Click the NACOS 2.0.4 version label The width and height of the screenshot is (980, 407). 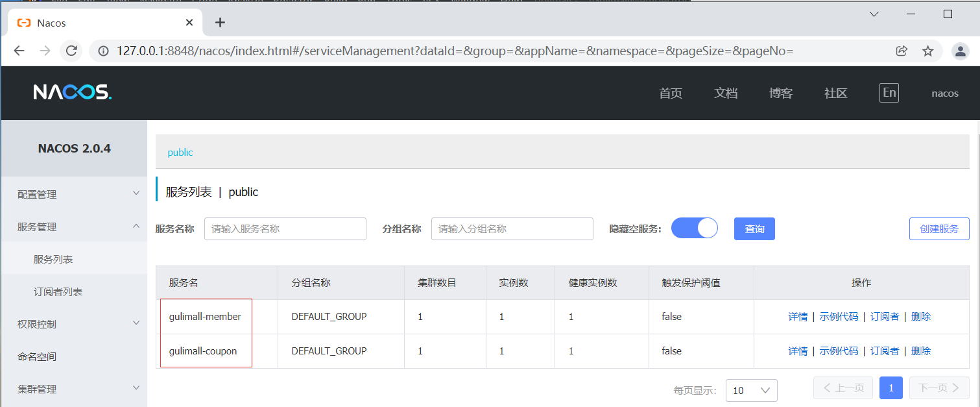tap(75, 148)
